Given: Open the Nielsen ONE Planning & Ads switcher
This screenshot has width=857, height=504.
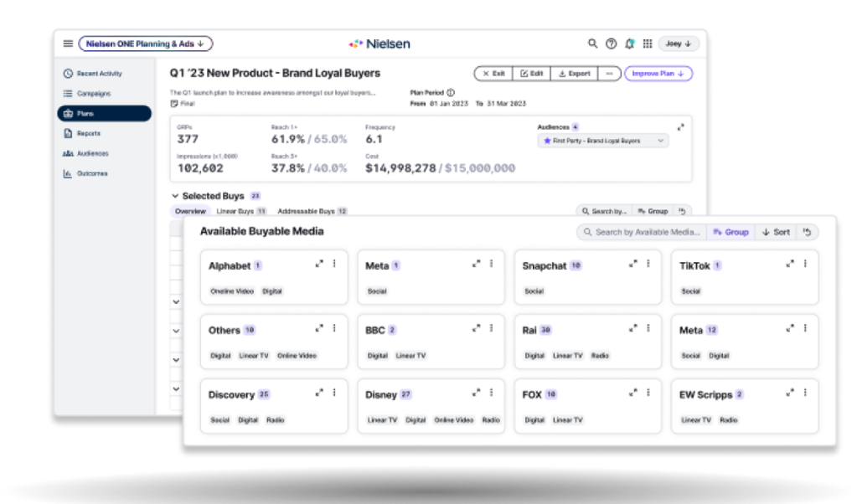Looking at the screenshot, I should (146, 44).
